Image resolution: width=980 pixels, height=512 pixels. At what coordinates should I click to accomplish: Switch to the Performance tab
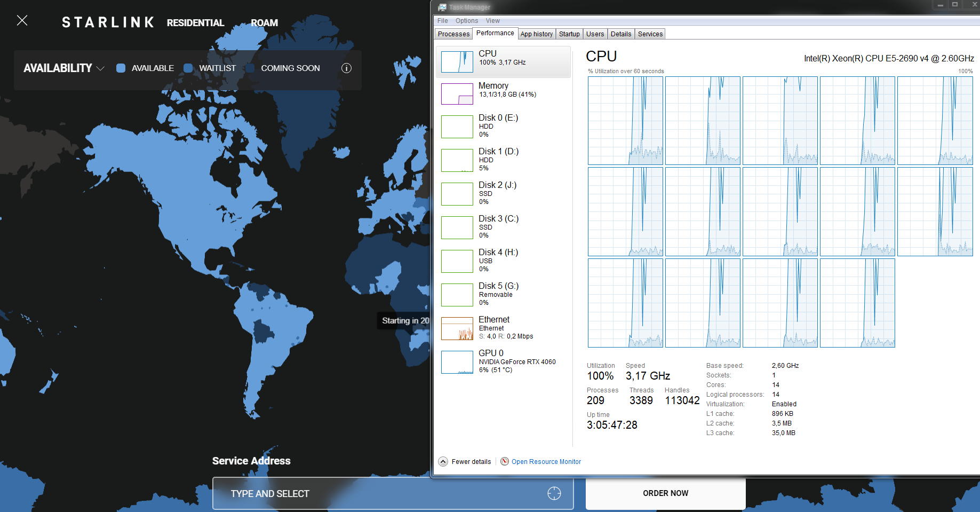(495, 33)
